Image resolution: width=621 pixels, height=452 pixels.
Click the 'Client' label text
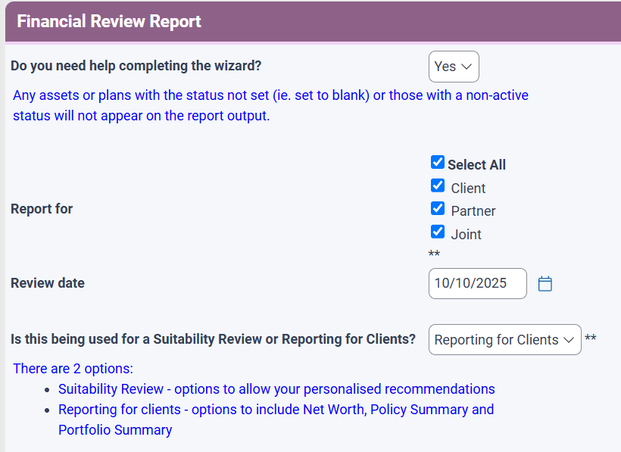coord(468,188)
